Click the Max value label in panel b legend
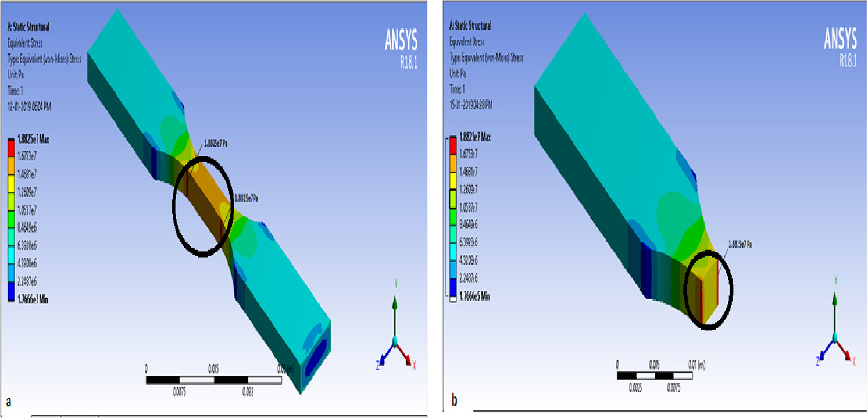The height and width of the screenshot is (418, 868). 475,138
